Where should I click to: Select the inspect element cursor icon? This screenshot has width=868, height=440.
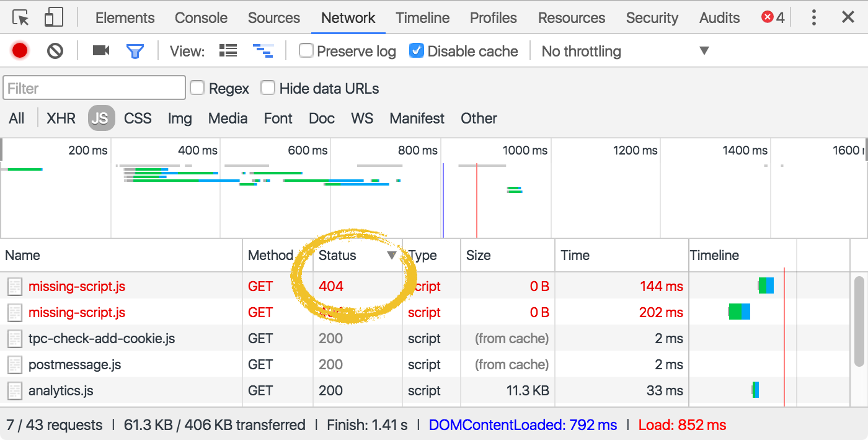(19, 17)
